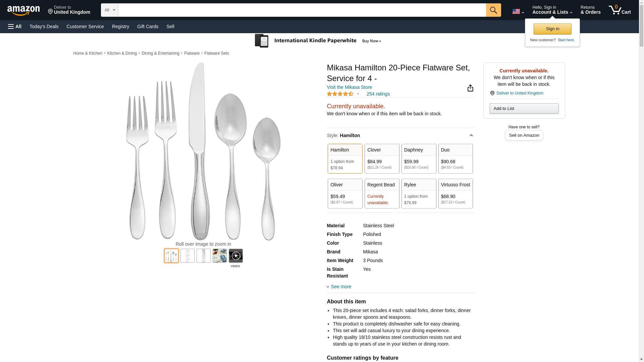
Task: Open the All hamburger menu
Action: click(x=15, y=26)
